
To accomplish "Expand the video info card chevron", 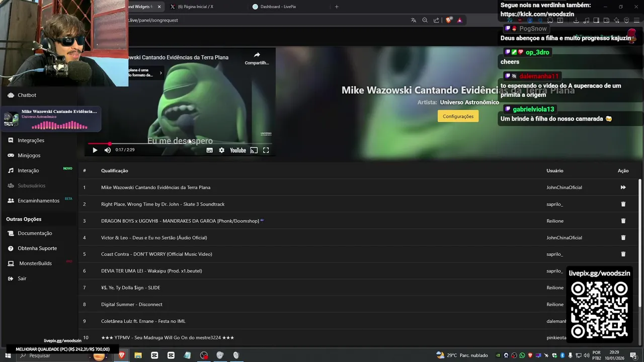I will click(x=161, y=73).
